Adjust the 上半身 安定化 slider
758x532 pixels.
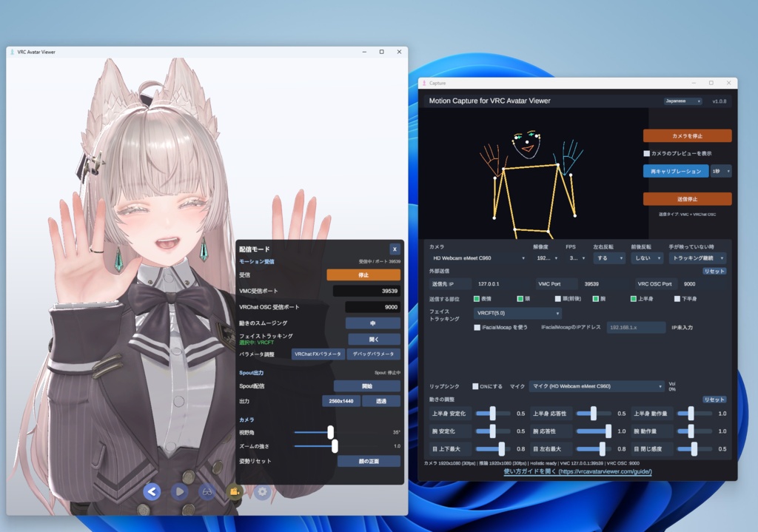[x=492, y=414]
